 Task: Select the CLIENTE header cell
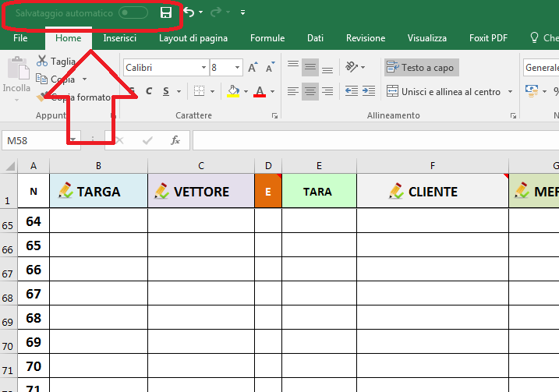pos(433,191)
